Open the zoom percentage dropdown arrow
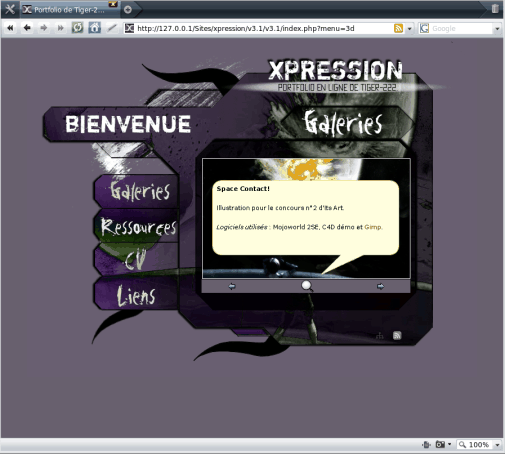This screenshot has height=454, width=505. (x=497, y=445)
